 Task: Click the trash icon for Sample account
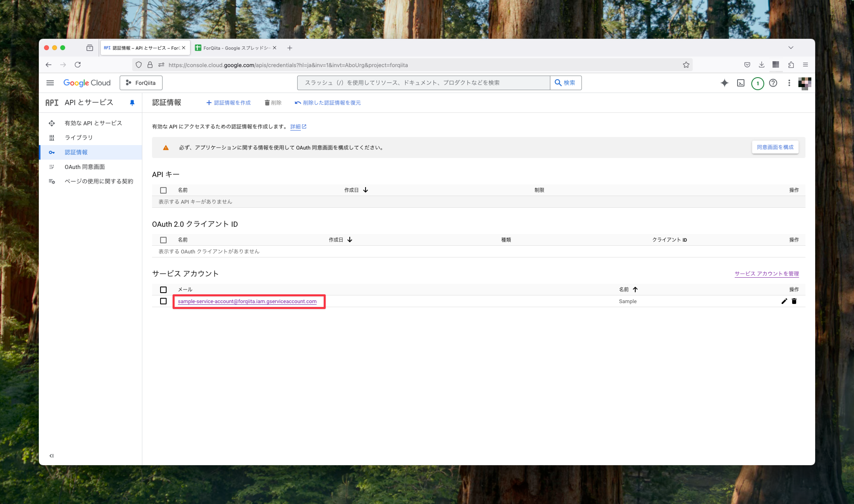click(x=794, y=301)
